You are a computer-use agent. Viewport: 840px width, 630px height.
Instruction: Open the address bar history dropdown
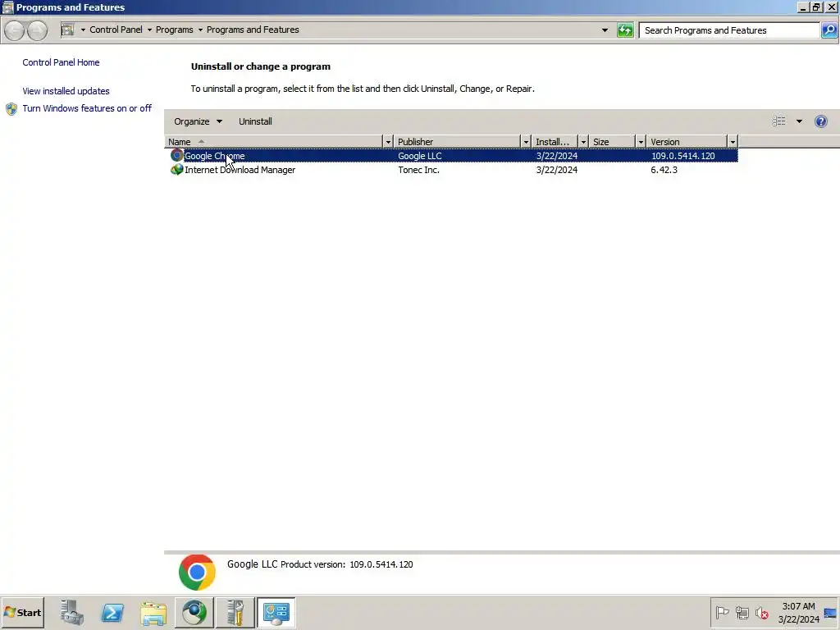[605, 30]
